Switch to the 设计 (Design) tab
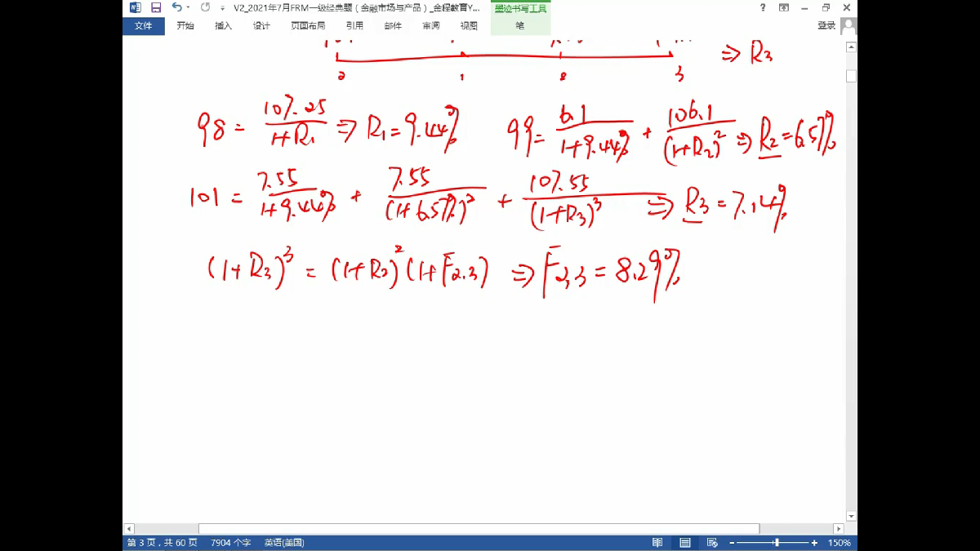This screenshot has width=980, height=551. 261,26
